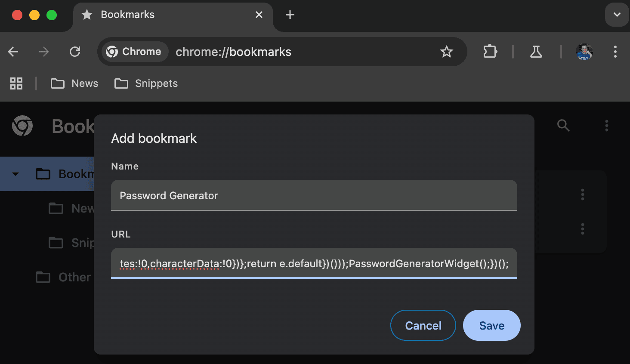Open the profile avatar icon
Screen dimensions: 630x364
pos(584,52)
